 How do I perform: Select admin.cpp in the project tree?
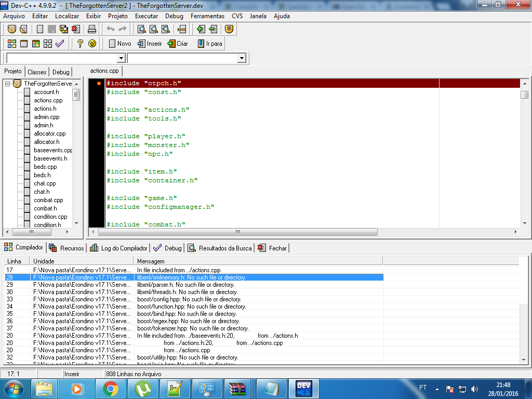[46, 117]
